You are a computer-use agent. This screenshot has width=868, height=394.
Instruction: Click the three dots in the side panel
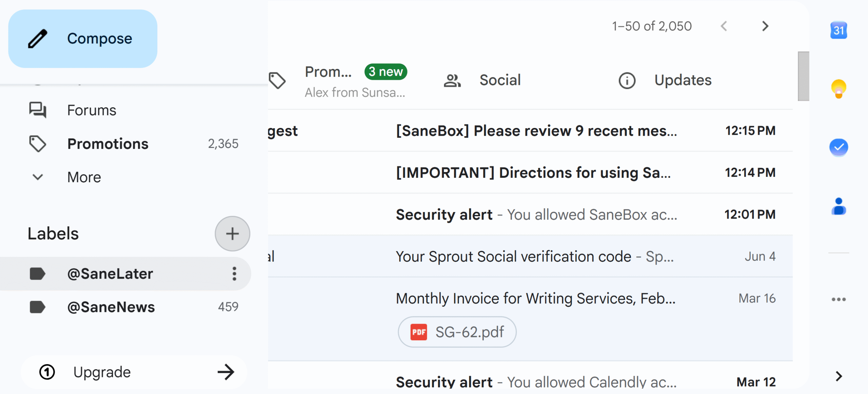click(839, 299)
